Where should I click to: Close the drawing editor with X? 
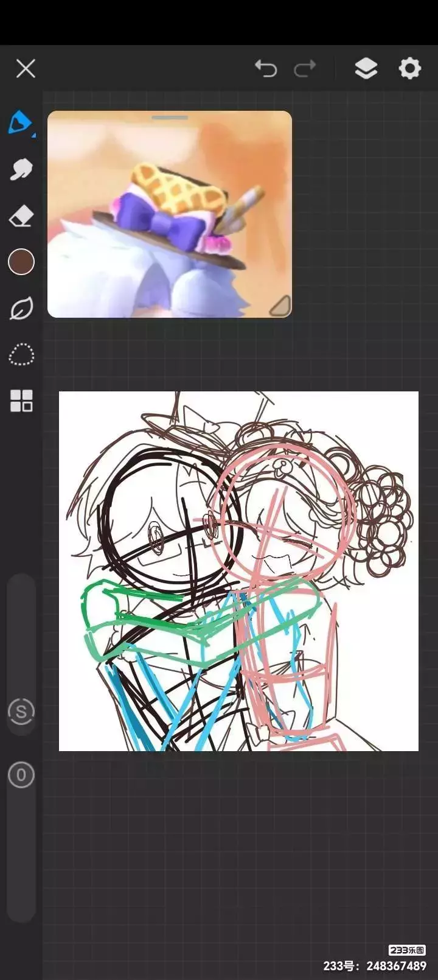click(26, 68)
